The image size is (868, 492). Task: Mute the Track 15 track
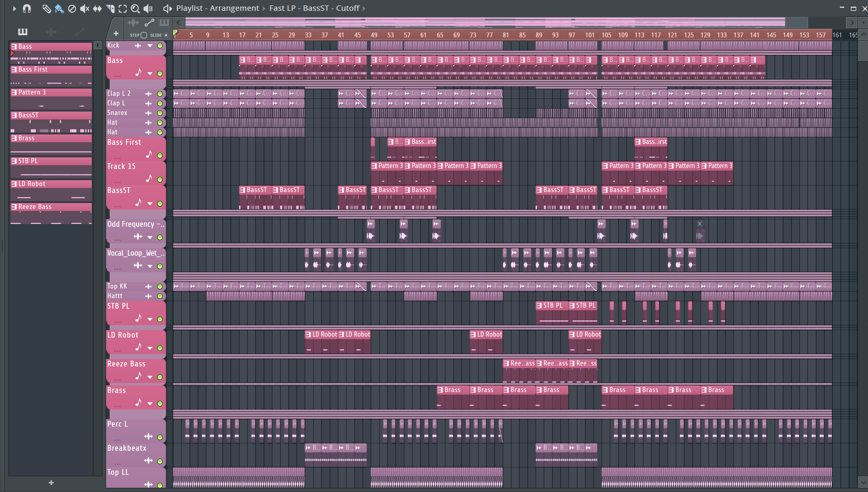pos(160,180)
